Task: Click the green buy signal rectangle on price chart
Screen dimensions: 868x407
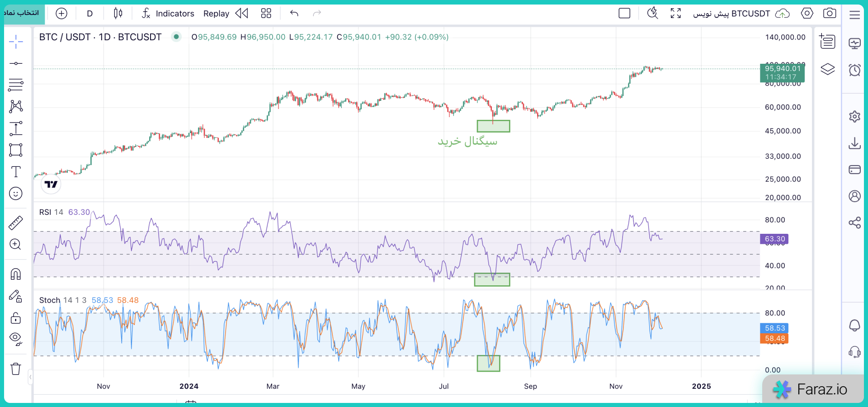Action: 493,126
